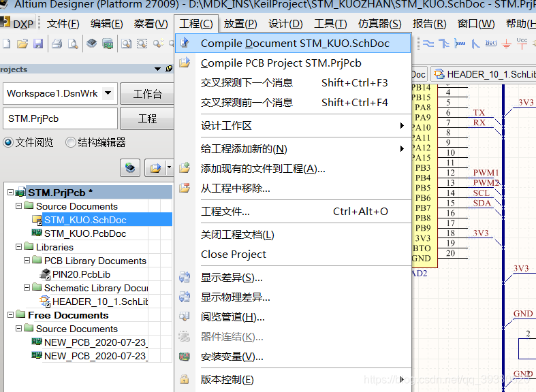Click the PCB board toolbar icon
The image size is (536, 392).
pos(108,44)
